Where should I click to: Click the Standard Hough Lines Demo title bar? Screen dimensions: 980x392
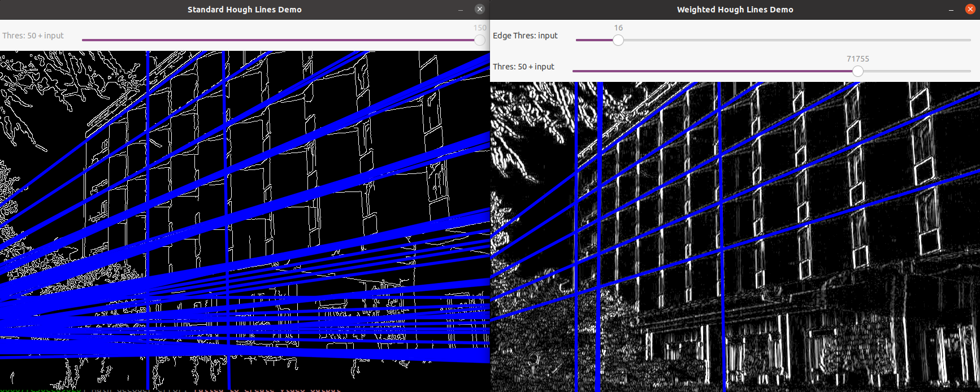(245, 10)
